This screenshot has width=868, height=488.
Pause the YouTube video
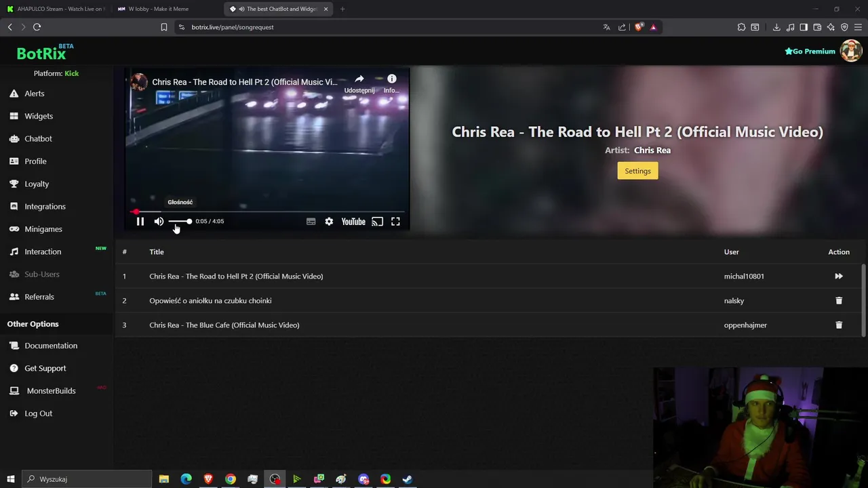point(140,222)
